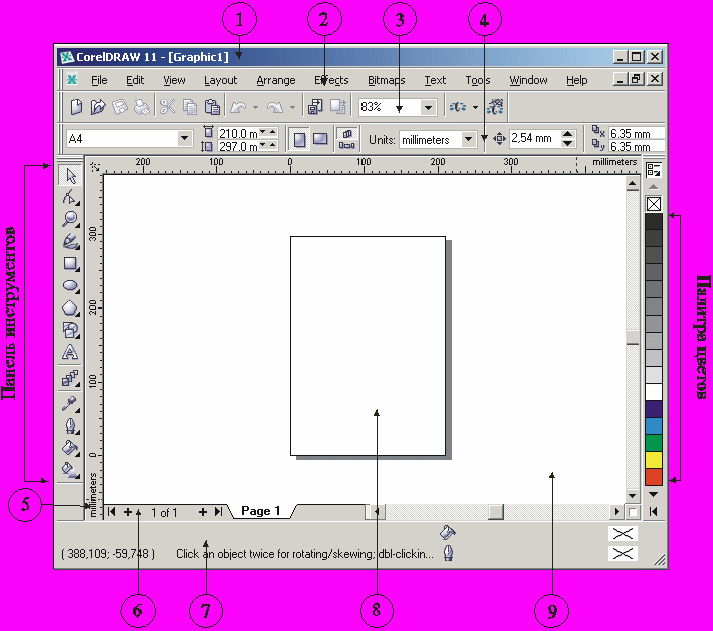Toggle Portrait page orientation

(299, 139)
